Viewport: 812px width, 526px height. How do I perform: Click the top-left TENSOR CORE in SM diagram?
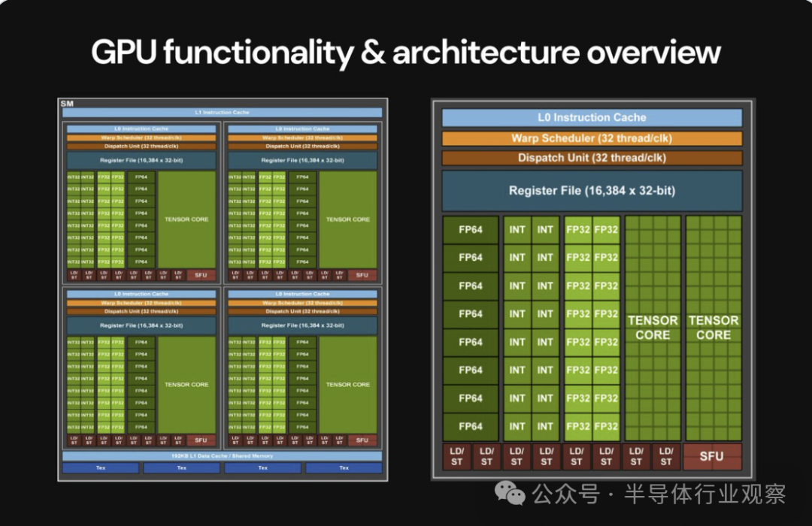point(186,219)
